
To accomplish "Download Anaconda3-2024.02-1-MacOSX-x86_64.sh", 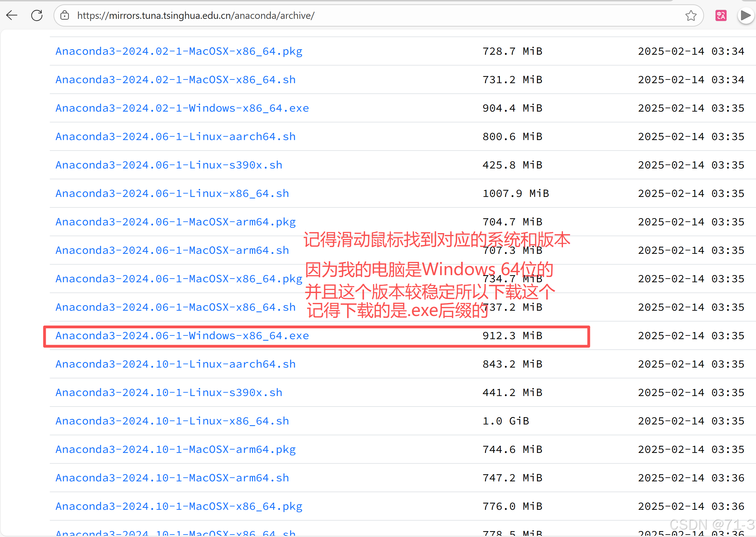I will 176,80.
